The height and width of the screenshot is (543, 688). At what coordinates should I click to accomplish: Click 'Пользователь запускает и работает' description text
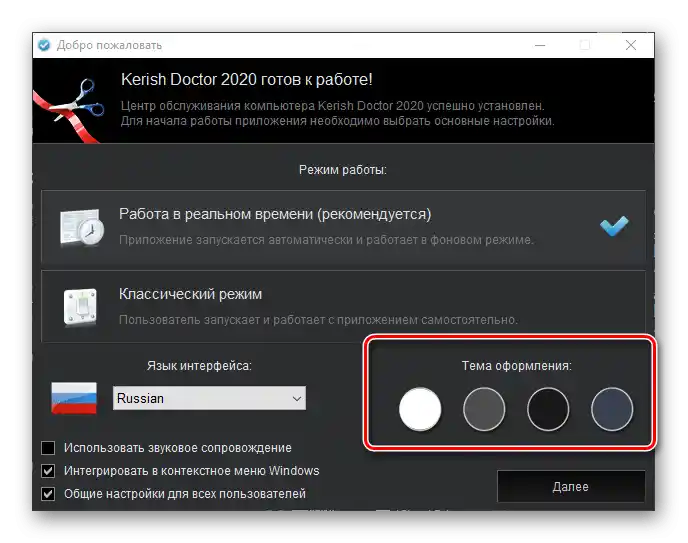[x=318, y=320]
